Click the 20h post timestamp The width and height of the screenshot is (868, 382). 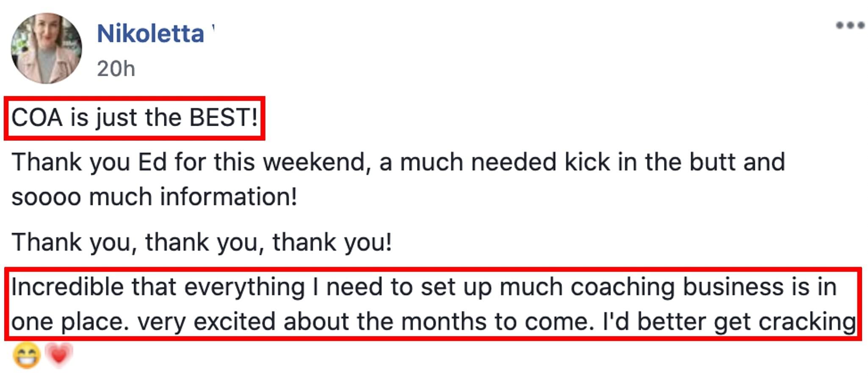116,69
